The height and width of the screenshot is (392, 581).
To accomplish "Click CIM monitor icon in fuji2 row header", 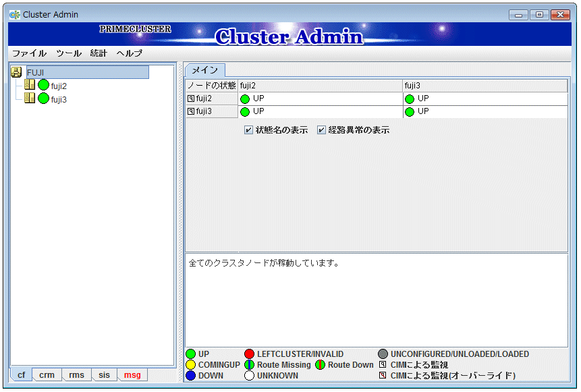I will point(191,99).
